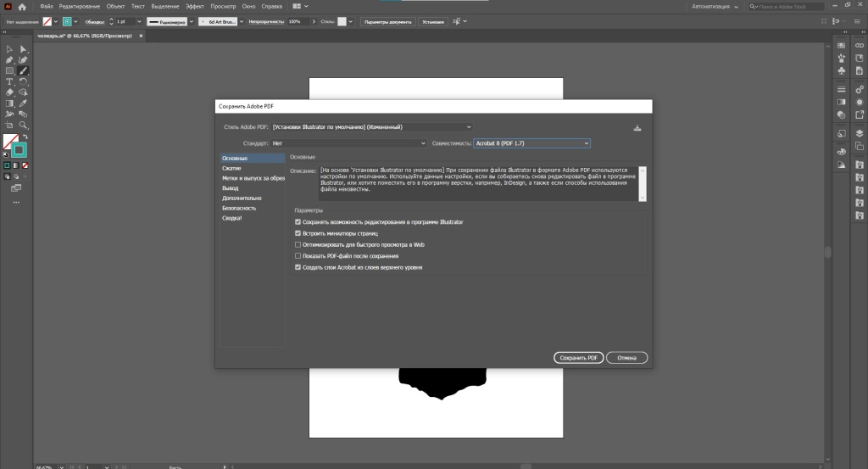Click Adobe Stock search field
868x469 pixels.
[786, 7]
